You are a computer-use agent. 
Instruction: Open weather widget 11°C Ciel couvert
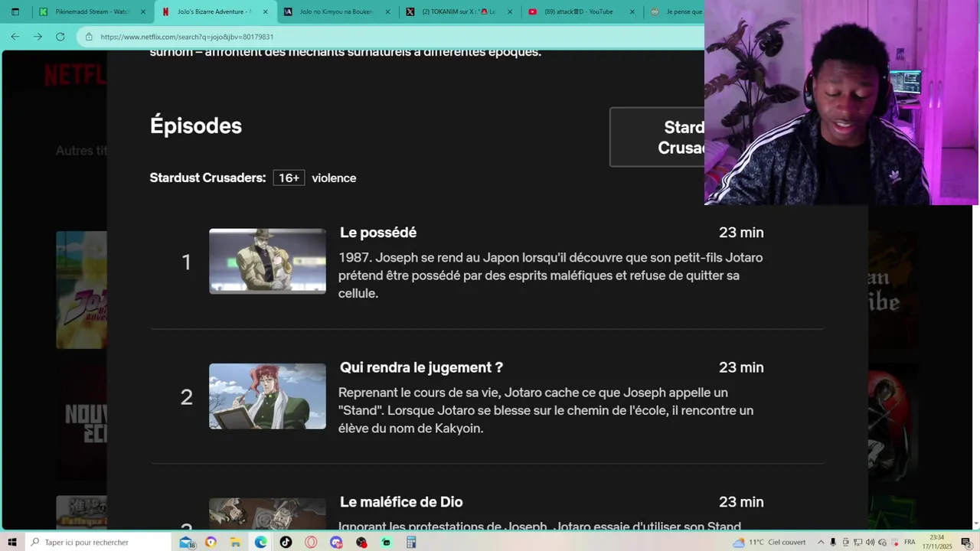[769, 542]
